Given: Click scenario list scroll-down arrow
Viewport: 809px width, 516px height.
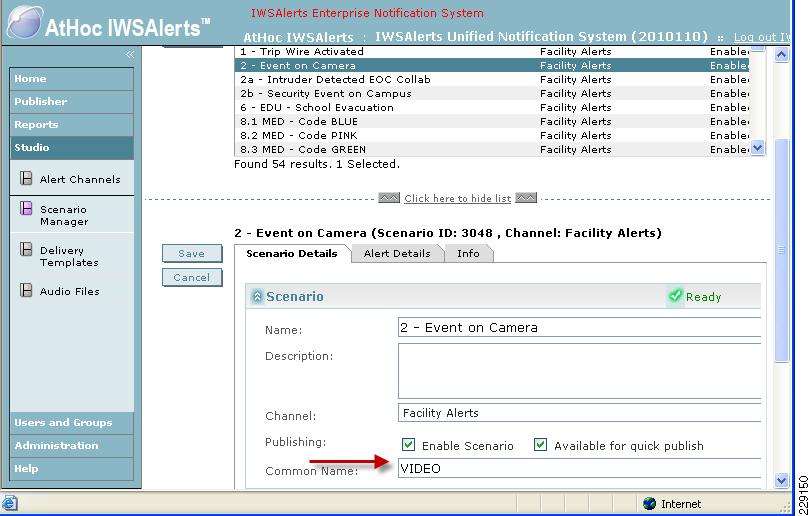Looking at the screenshot, I should (x=757, y=148).
